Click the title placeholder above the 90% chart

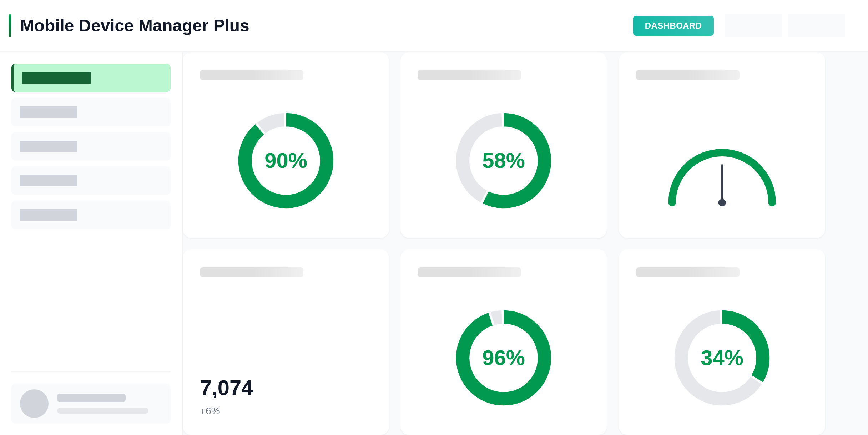251,75
